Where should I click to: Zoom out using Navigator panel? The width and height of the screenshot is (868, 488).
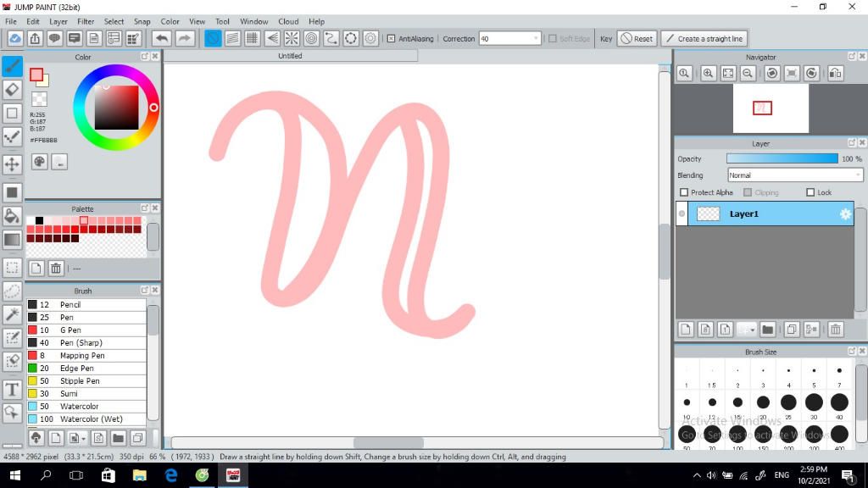(x=748, y=73)
